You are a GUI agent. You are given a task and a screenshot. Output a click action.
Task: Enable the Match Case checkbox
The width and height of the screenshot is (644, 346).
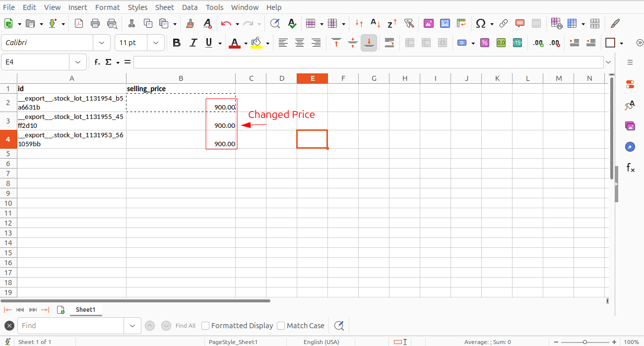tap(281, 326)
